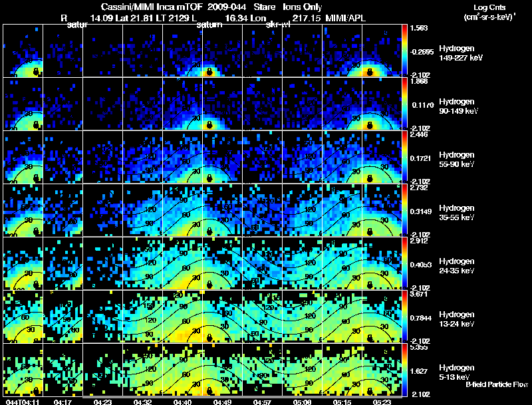This screenshot has height=405, width=532.
Task: Click the 'Log Cnts' units label
Action: click(489, 7)
